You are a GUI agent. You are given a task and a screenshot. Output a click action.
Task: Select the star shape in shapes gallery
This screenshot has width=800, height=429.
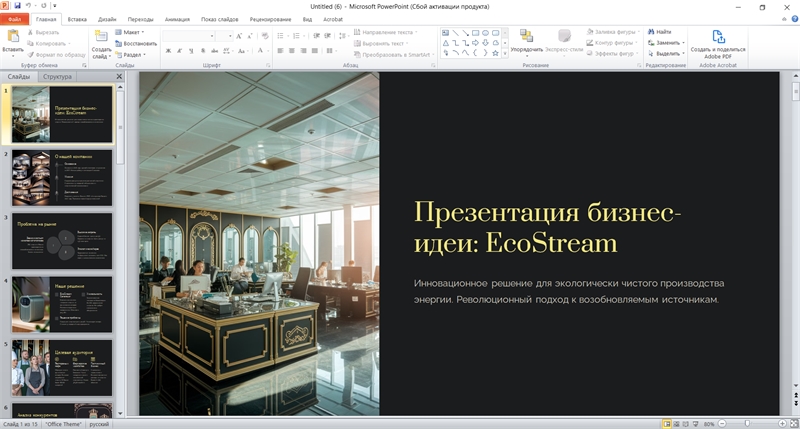point(495,53)
